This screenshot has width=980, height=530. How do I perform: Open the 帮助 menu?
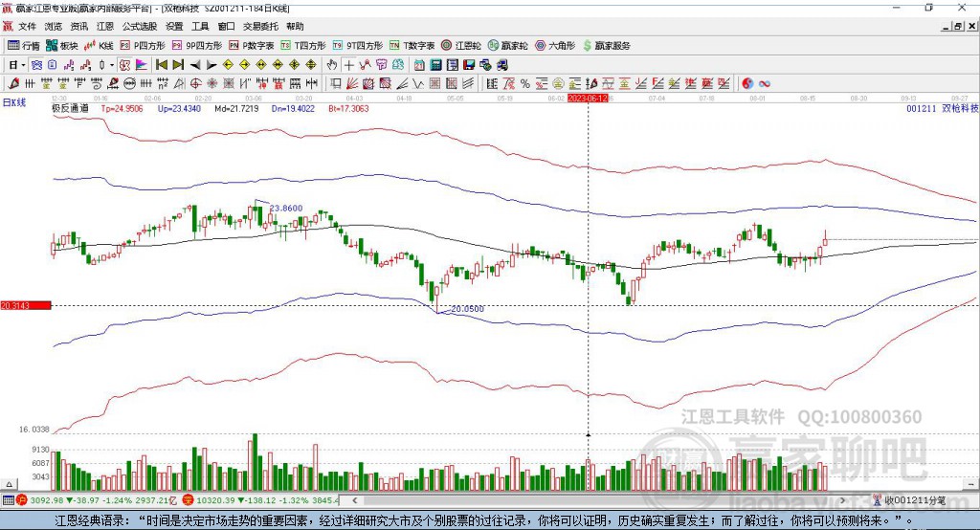pos(295,26)
